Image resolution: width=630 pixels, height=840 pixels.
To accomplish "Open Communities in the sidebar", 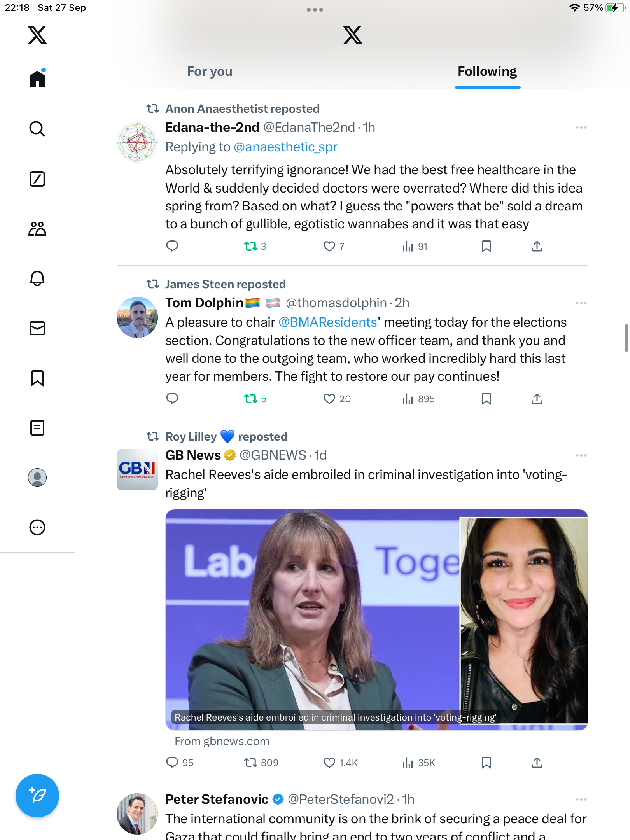I will (x=37, y=229).
